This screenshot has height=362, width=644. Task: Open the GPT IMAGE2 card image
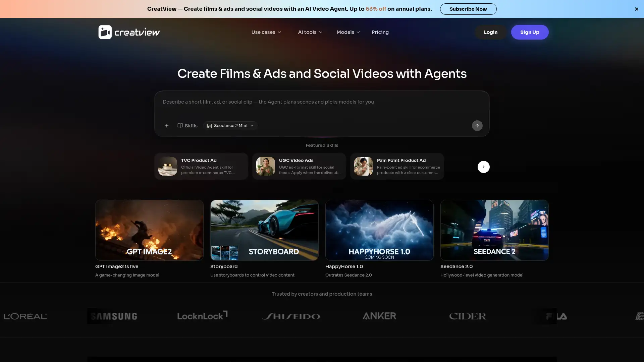coord(149,230)
